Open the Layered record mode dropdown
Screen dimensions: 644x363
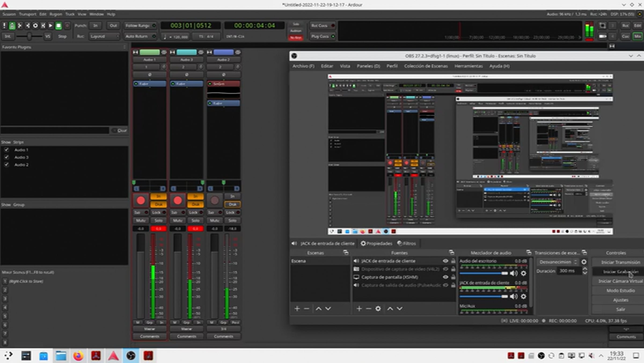(104, 36)
